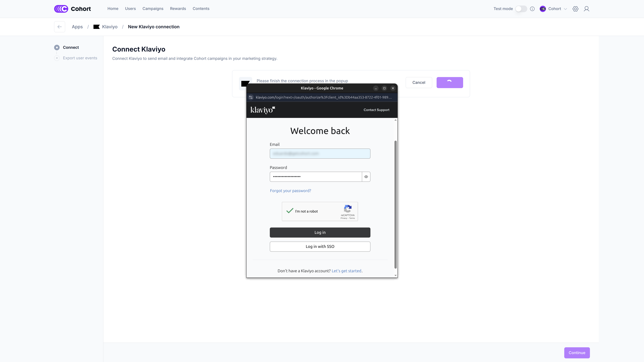Click the Cohort logo icon
The width and height of the screenshot is (644, 362).
point(61,9)
